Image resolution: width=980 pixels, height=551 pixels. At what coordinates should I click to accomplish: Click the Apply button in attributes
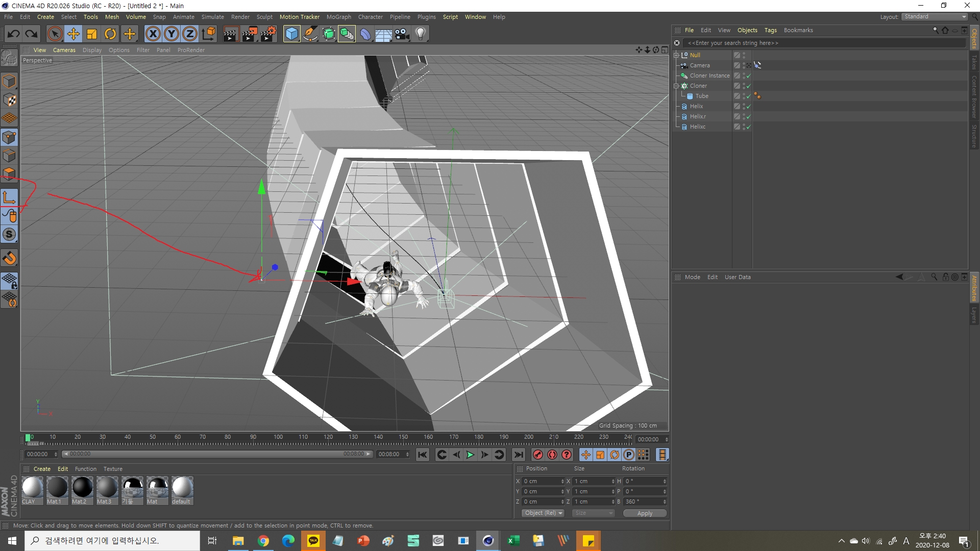[x=645, y=513]
